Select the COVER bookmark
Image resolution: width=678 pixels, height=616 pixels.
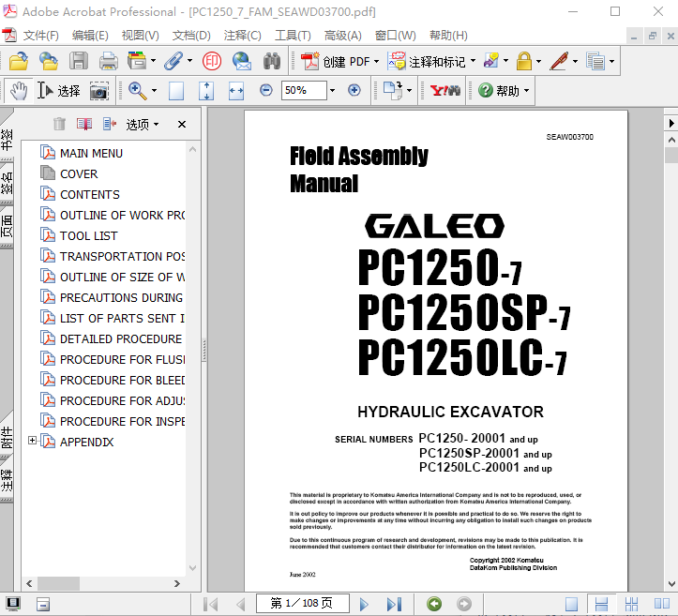(x=79, y=173)
